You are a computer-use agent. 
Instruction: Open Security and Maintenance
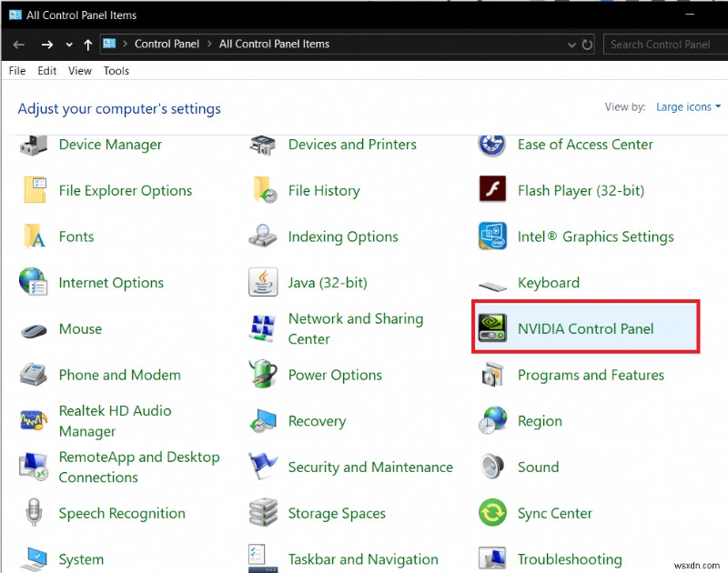tap(370, 467)
